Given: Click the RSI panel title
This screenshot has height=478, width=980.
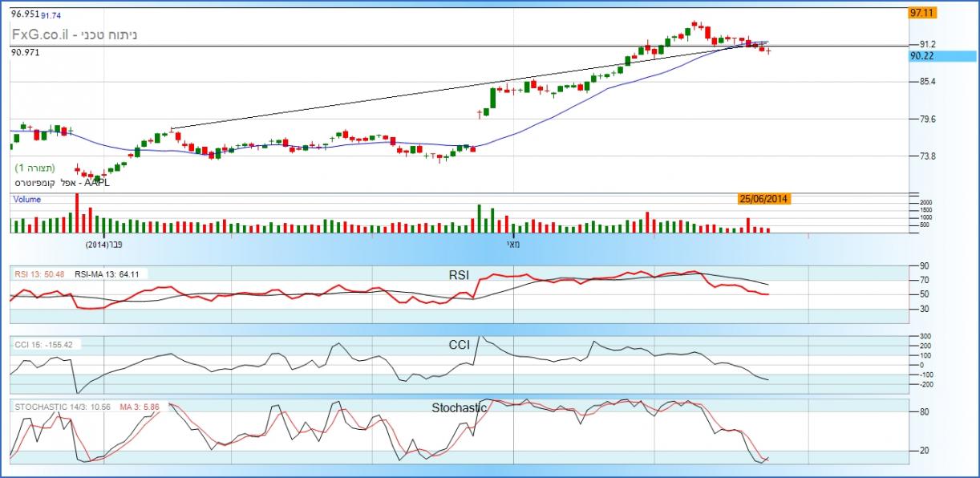Looking at the screenshot, I should pyautogui.click(x=459, y=275).
